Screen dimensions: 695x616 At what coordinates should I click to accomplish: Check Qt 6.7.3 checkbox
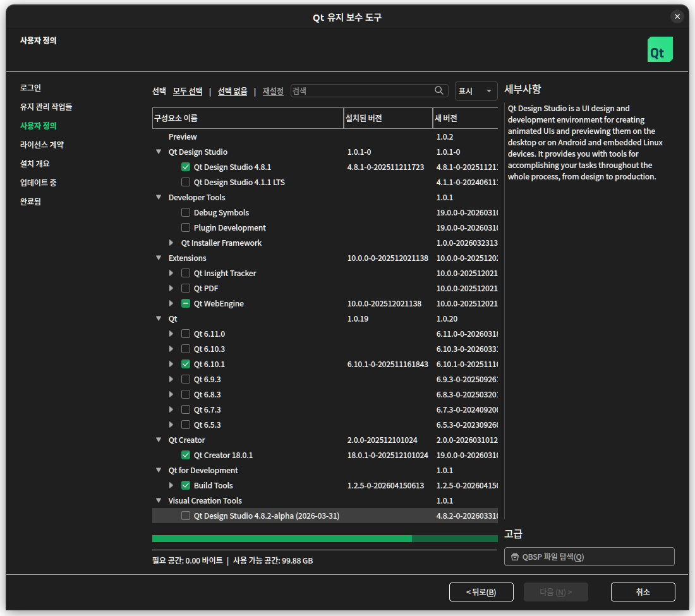[x=186, y=409]
